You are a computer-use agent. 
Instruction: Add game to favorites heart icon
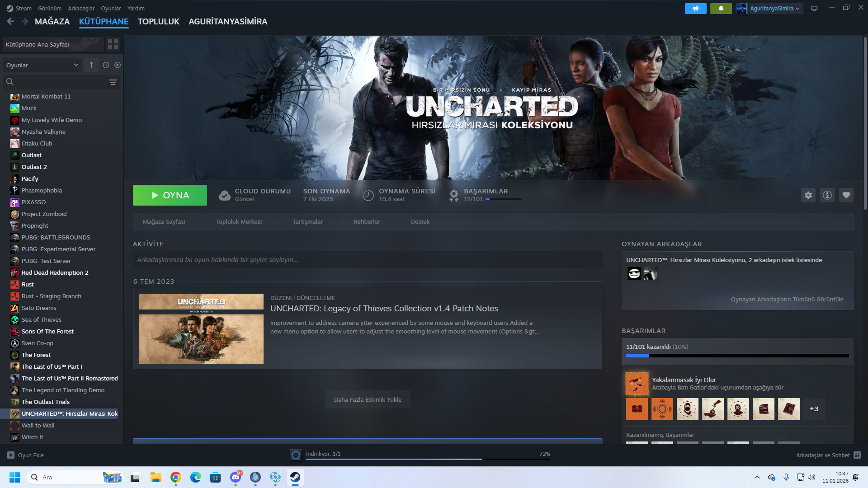846,195
